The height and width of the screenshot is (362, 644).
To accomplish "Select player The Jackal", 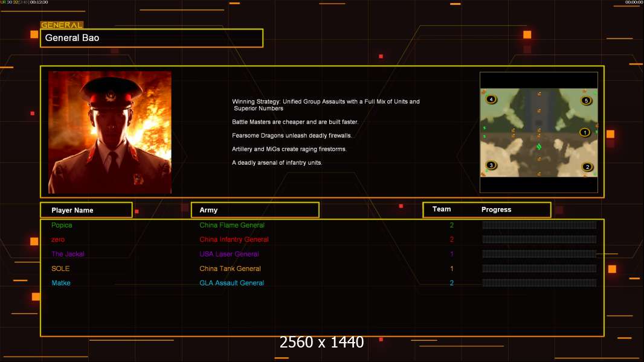I will coord(68,254).
